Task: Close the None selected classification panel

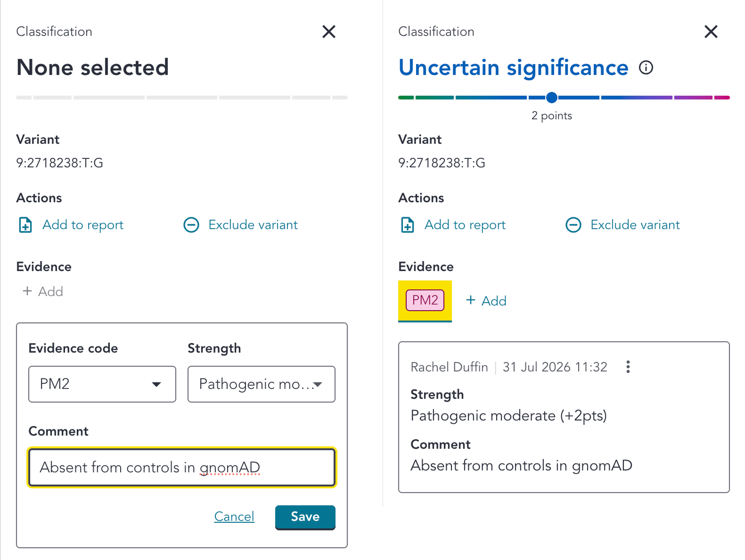Action: coord(329,32)
